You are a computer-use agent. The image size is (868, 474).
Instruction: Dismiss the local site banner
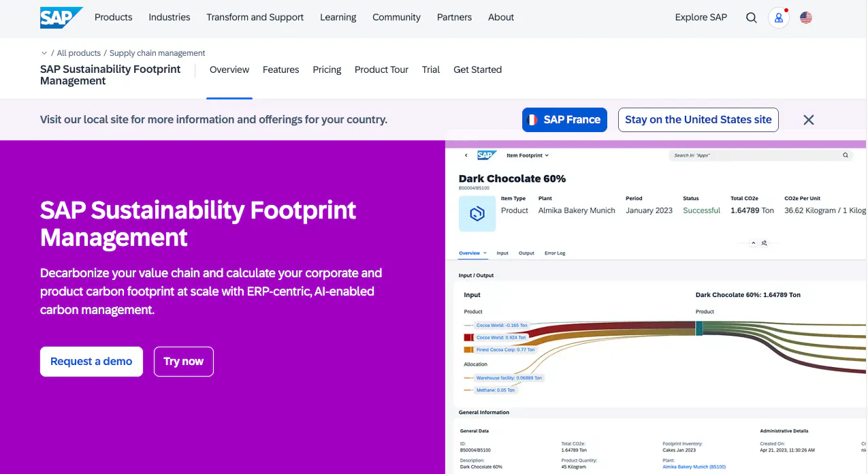(809, 120)
